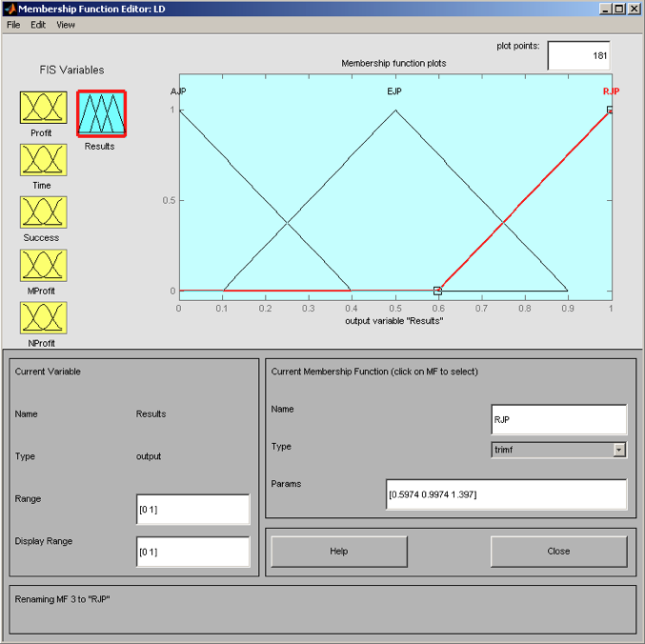This screenshot has width=645, height=644.
Task: Select the EJP membership function label
Action: pyautogui.click(x=394, y=91)
